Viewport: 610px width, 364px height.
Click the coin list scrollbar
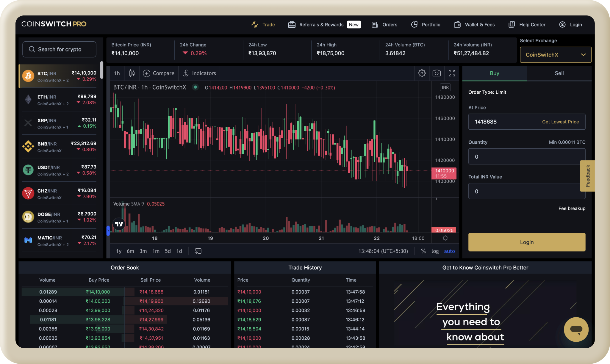(102, 70)
